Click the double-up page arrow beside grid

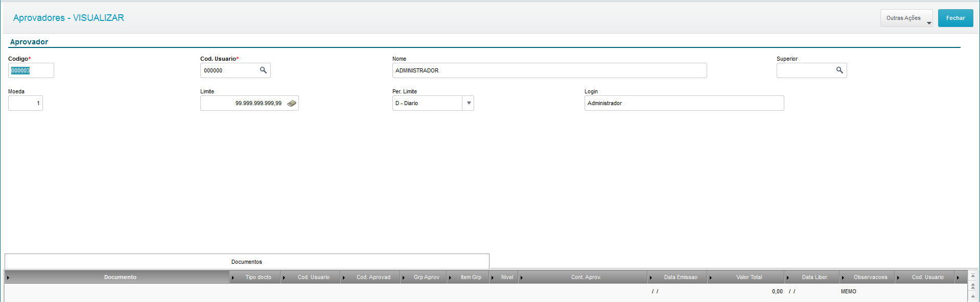coord(973,286)
